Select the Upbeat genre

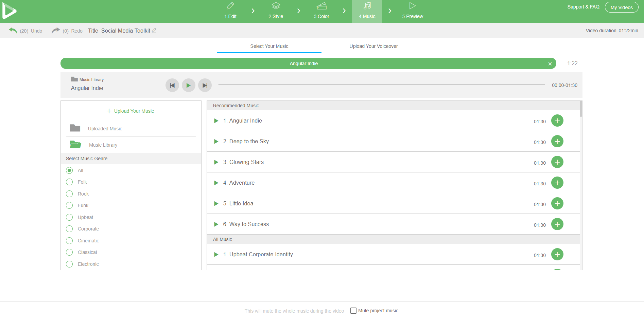coord(69,217)
